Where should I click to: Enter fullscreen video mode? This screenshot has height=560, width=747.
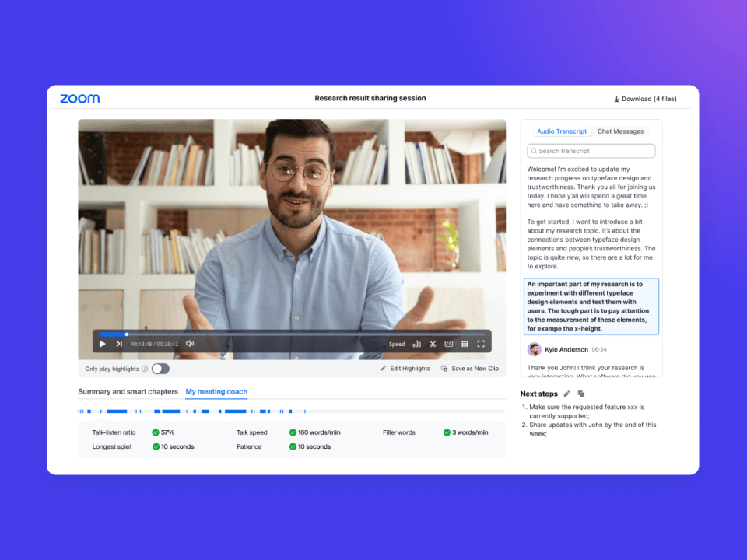point(481,344)
